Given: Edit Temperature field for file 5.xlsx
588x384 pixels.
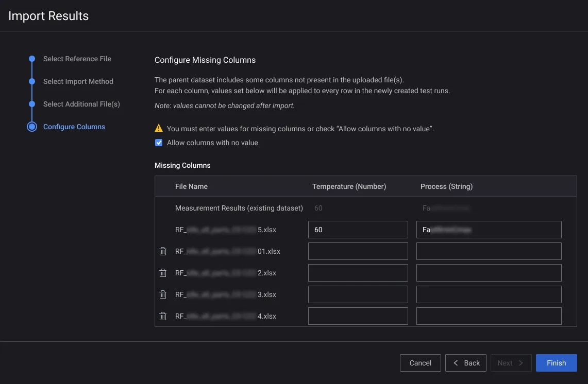Looking at the screenshot, I should click(x=358, y=230).
